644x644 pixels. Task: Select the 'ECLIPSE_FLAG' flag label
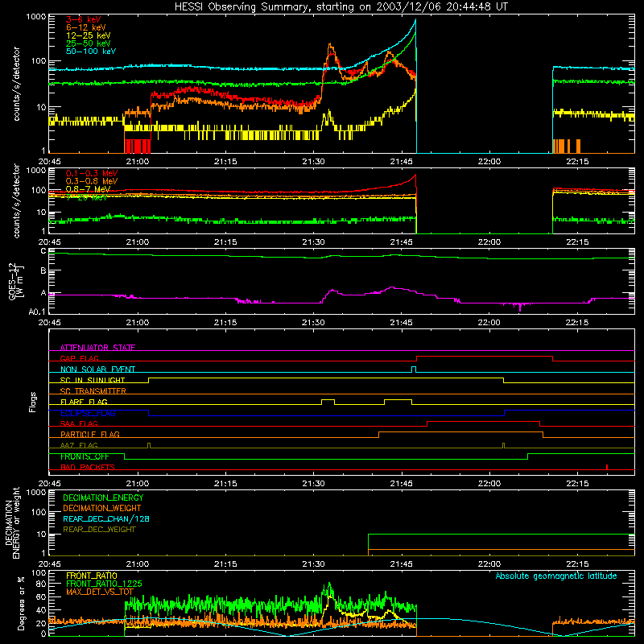[88, 413]
